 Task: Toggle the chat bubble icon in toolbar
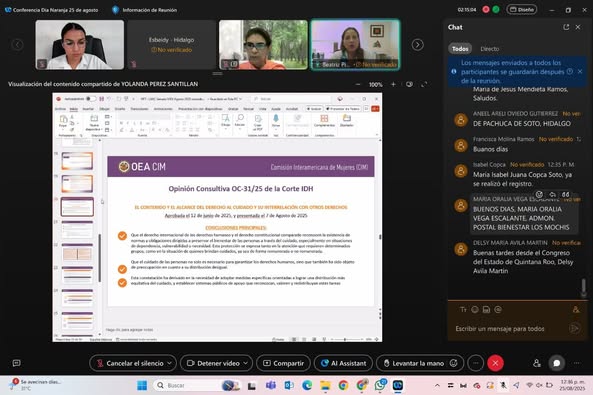(557, 363)
